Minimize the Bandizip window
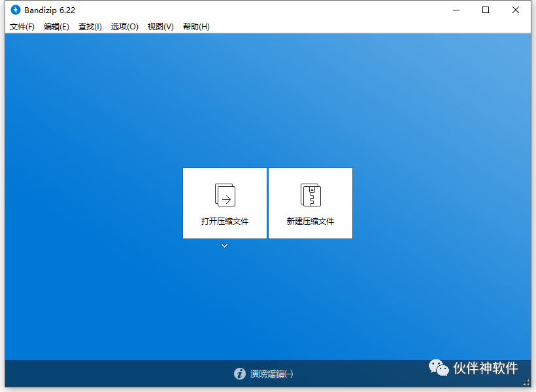Image resolution: width=536 pixels, height=392 pixels. (x=456, y=10)
